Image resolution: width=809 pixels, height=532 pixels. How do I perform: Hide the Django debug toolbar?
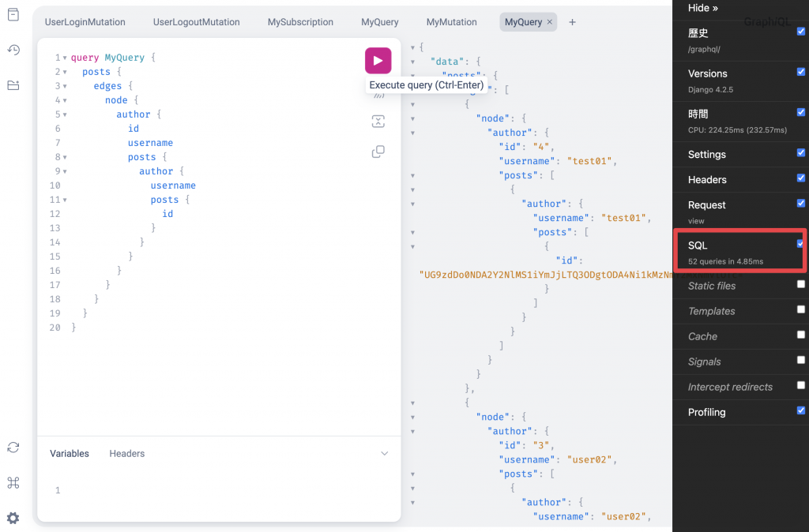703,8
